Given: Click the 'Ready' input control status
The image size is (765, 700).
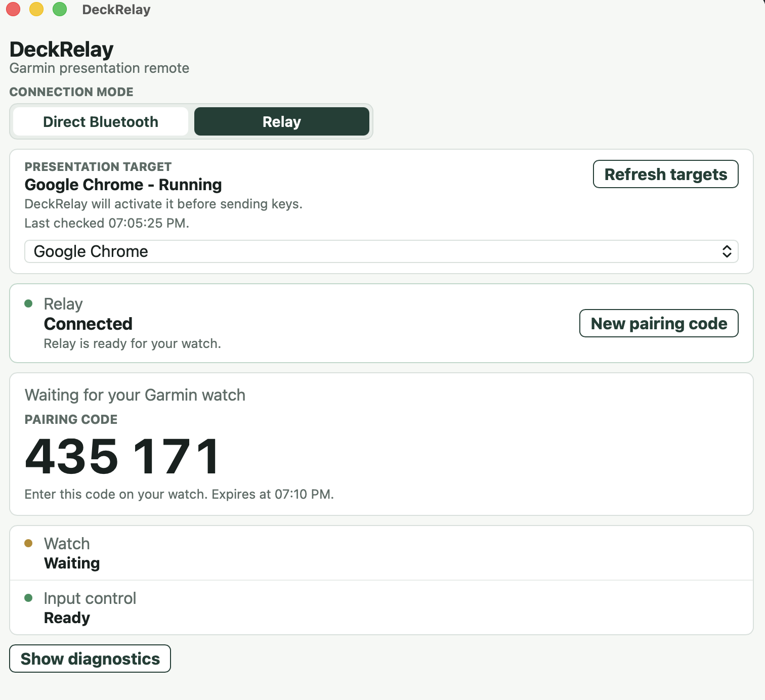Looking at the screenshot, I should pos(67,618).
